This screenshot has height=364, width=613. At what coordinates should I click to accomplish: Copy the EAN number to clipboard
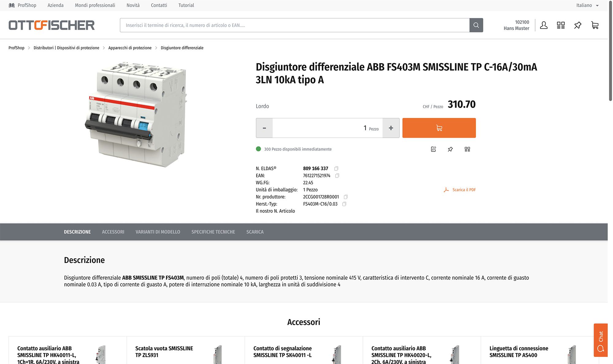pyautogui.click(x=337, y=176)
